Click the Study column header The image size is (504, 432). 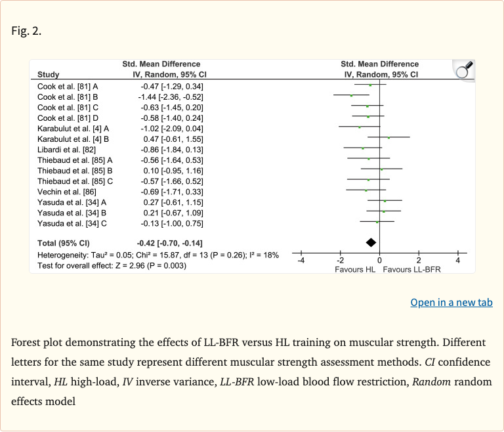(x=49, y=75)
